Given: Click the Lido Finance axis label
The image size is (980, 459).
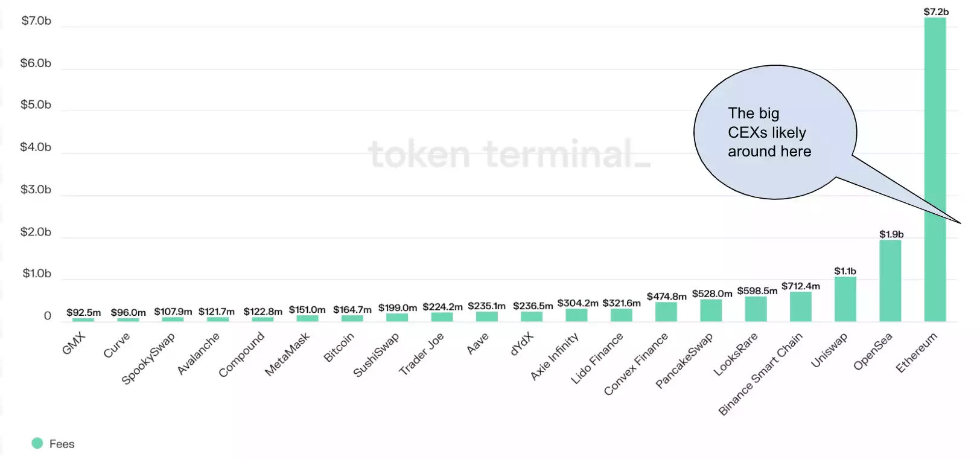Looking at the screenshot, I should [597, 359].
